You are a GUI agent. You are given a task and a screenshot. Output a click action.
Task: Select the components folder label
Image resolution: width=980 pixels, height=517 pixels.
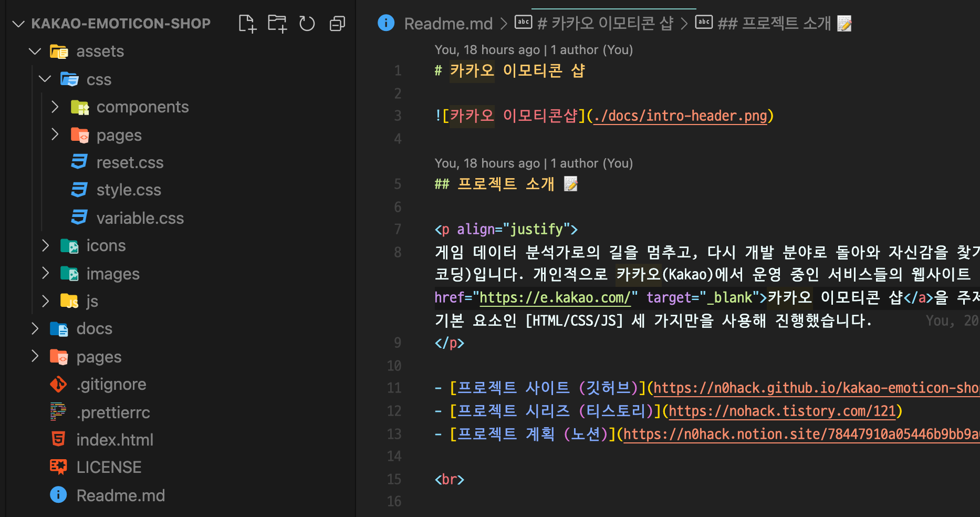(142, 107)
